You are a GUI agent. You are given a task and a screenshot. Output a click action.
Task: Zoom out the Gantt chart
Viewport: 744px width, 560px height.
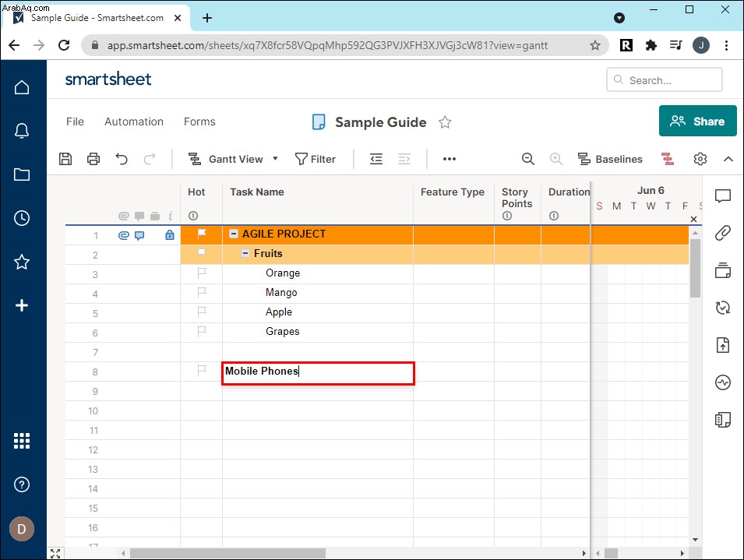pyautogui.click(x=528, y=159)
